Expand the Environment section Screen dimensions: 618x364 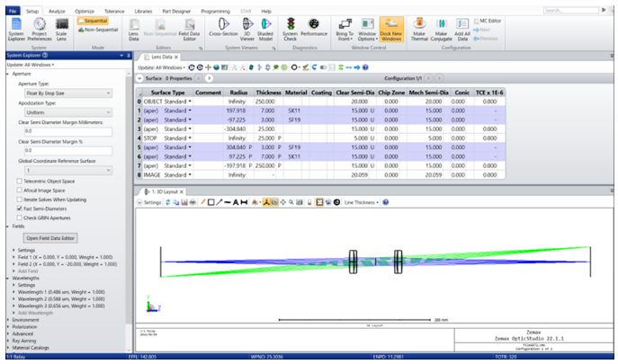[25, 320]
